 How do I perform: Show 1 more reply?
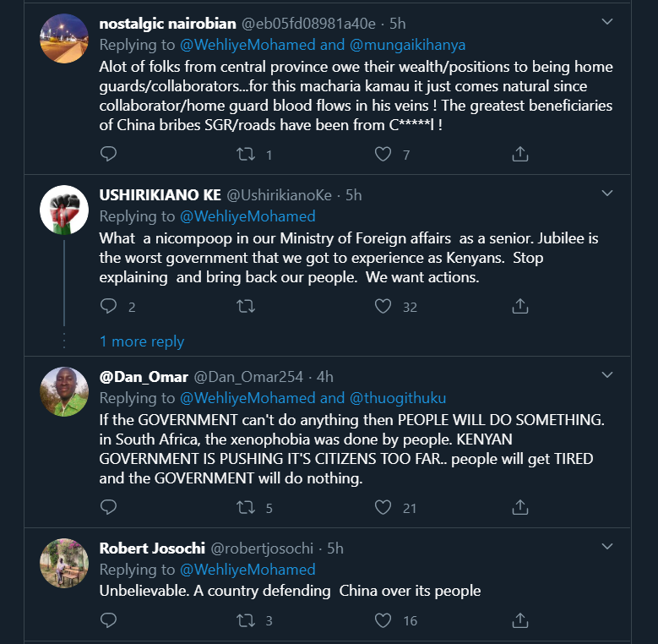coord(142,341)
